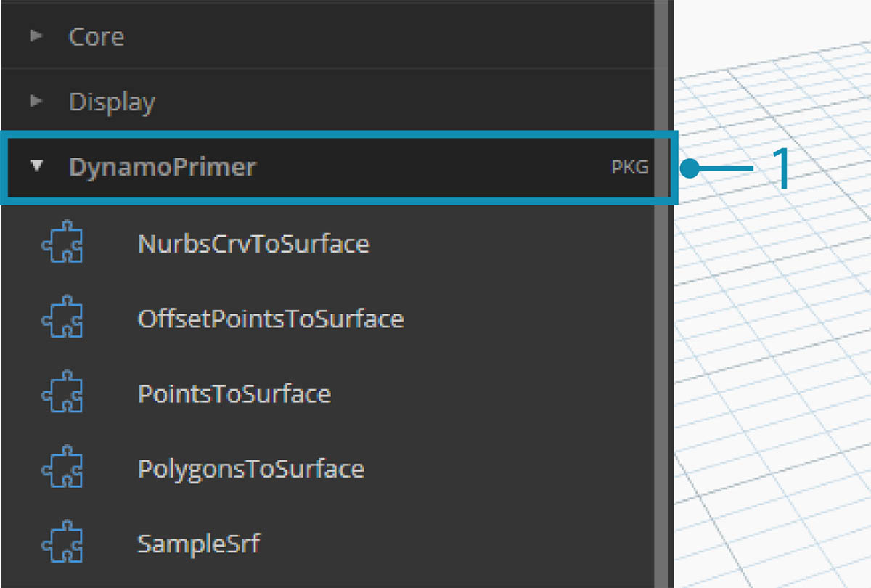The height and width of the screenshot is (588, 871).
Task: Toggle the DynamoPrimer expansion arrow
Action: click(x=35, y=167)
